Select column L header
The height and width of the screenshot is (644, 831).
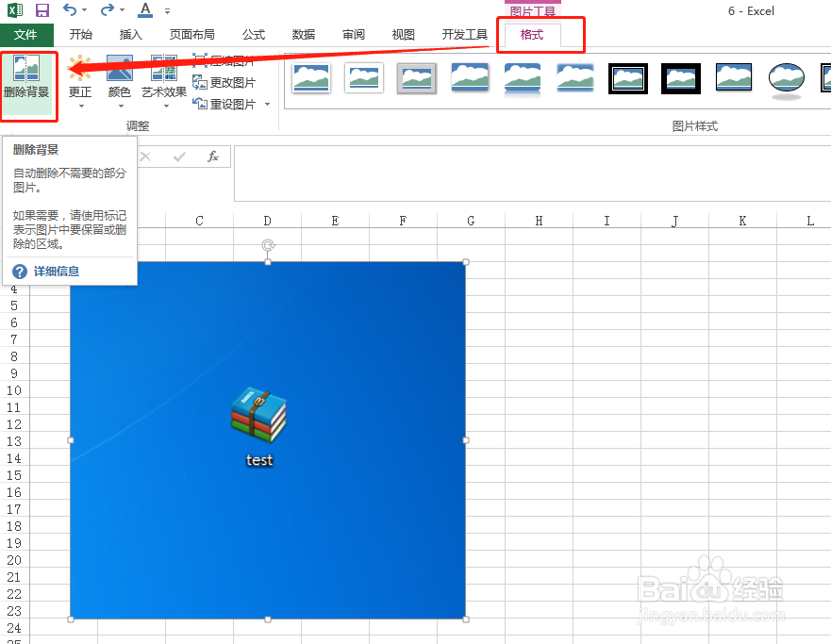810,221
